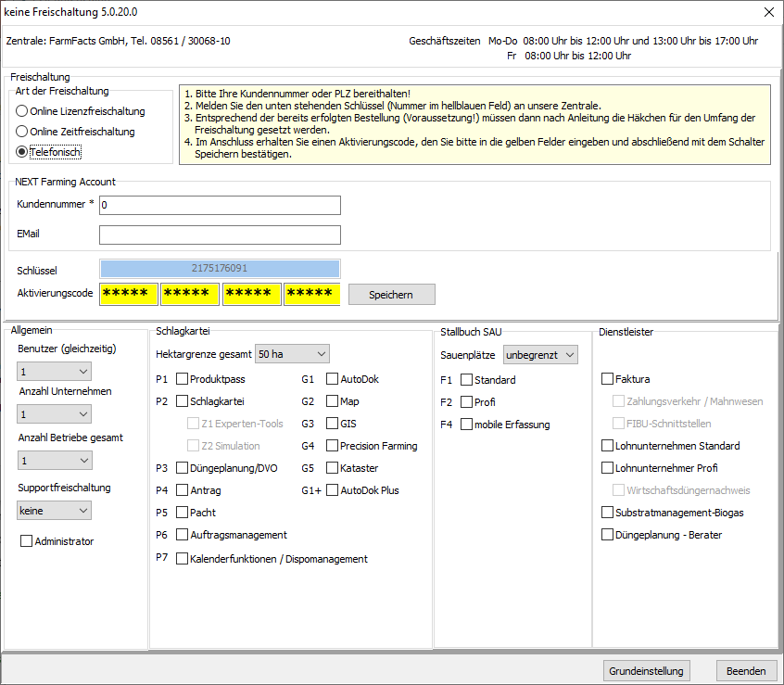Click the Grundeinstellung button
This screenshot has height=685, width=784.
pos(647,671)
